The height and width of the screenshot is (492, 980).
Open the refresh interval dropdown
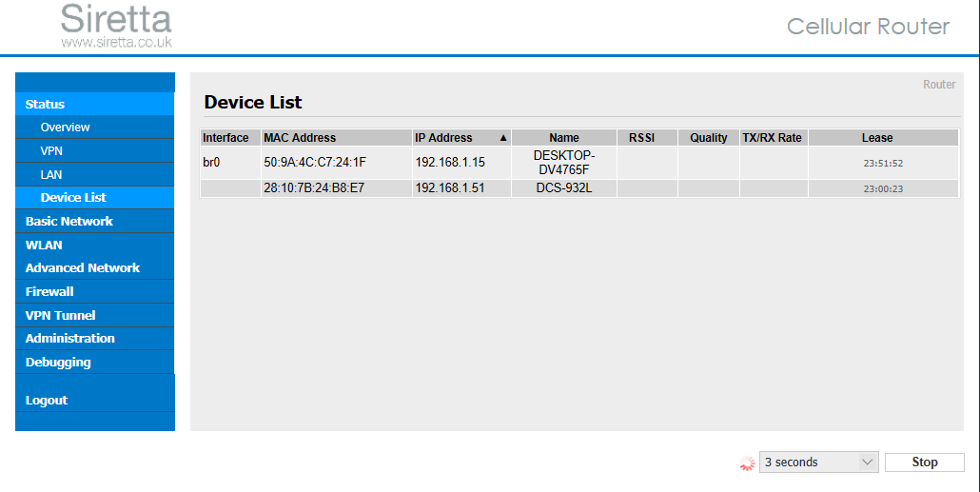pos(819,462)
